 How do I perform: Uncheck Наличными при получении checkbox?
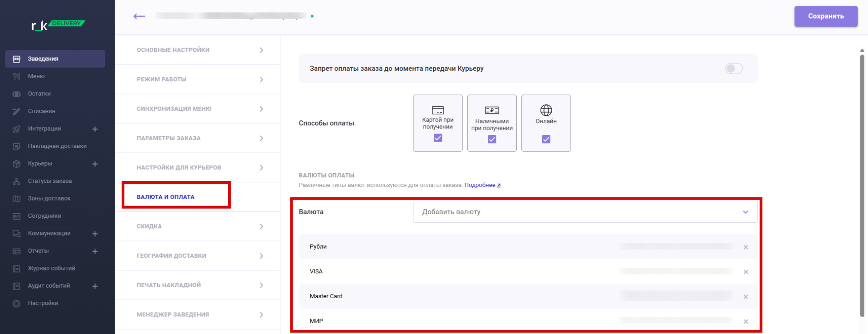492,139
